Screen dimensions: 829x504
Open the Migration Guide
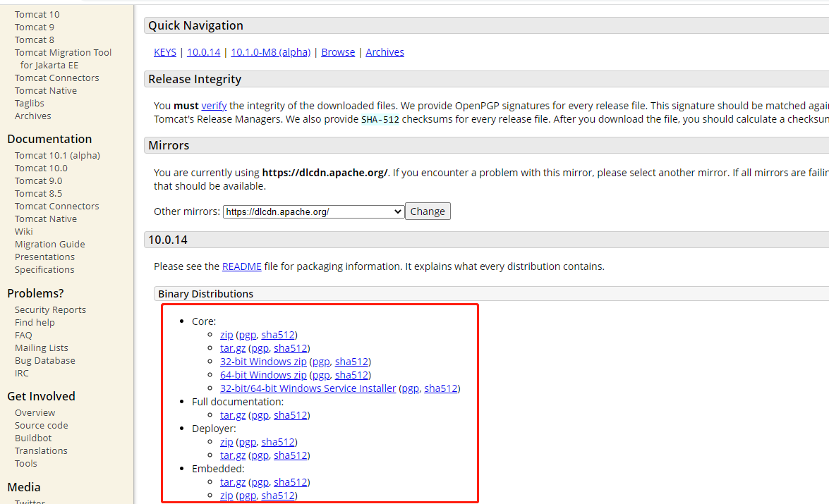tap(49, 244)
